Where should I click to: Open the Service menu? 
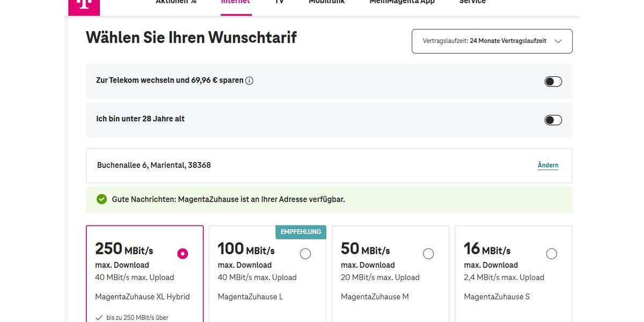(472, 2)
